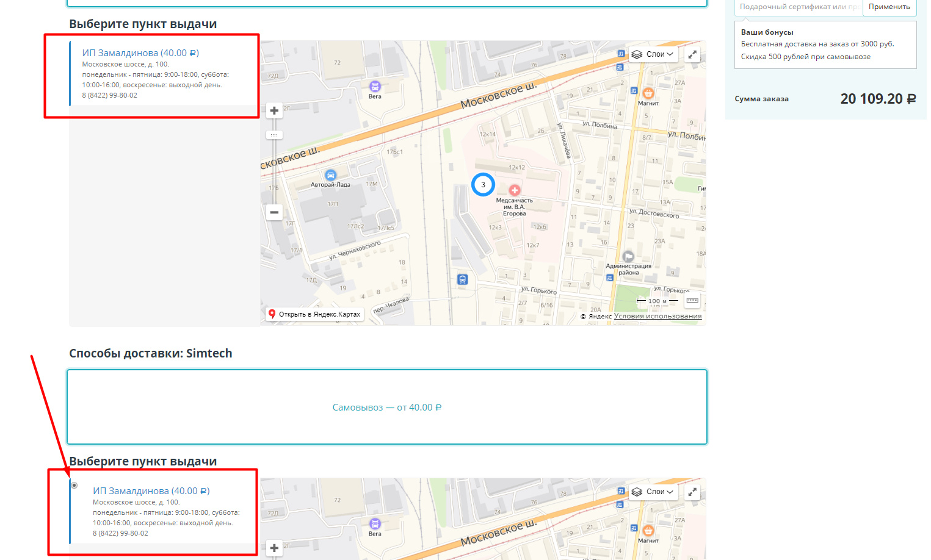Click the map ruler measurement tool

click(692, 301)
